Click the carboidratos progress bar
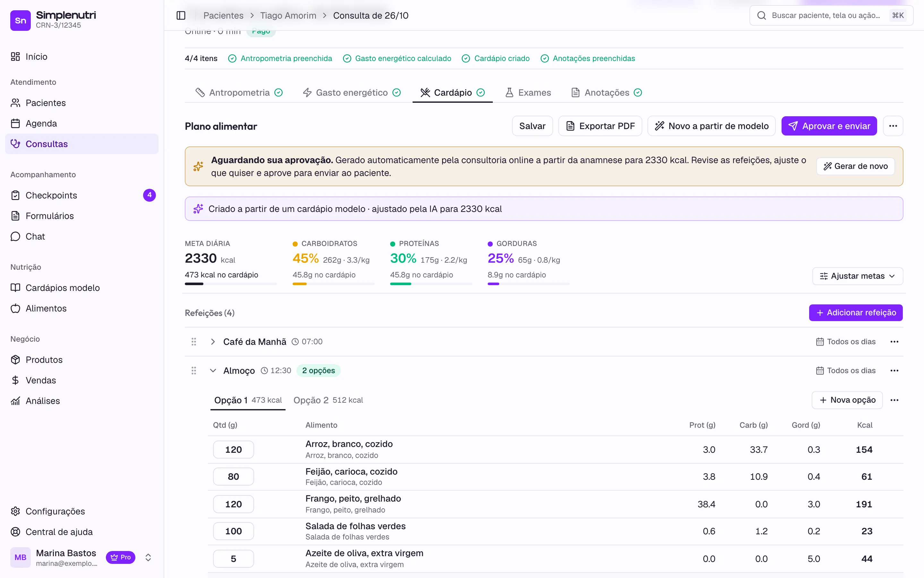The width and height of the screenshot is (924, 578). point(333,284)
